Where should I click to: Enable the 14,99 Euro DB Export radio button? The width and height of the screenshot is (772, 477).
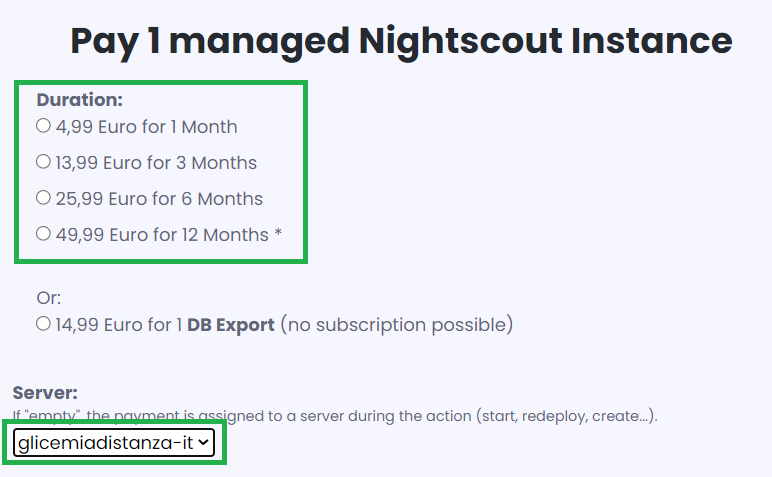tap(43, 323)
